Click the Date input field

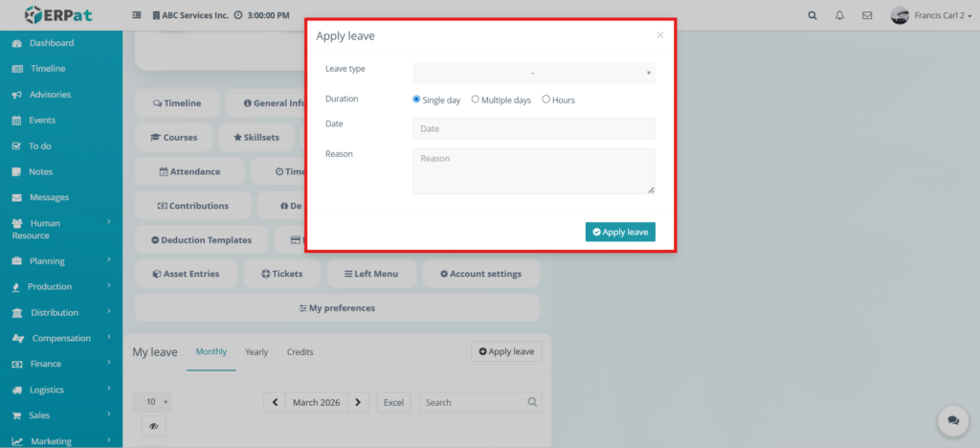pos(534,128)
